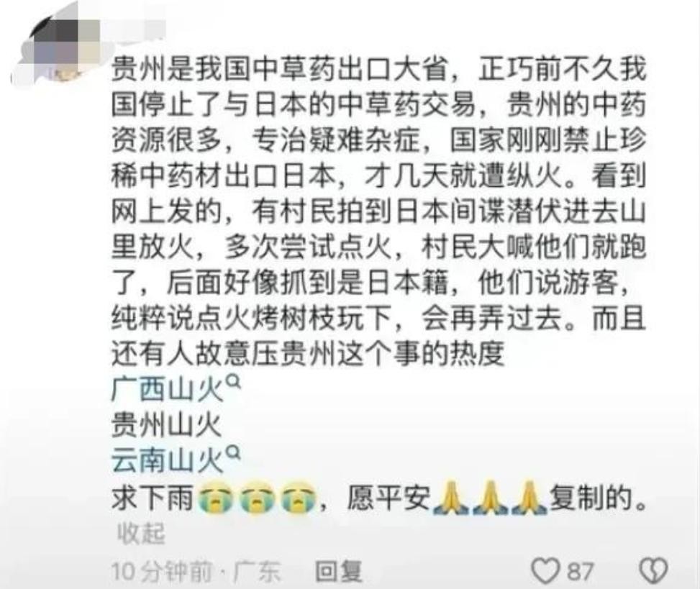Image resolution: width=700 pixels, height=589 pixels.
Task: Click the search magnifier beside 云南山火
Action: (234, 453)
